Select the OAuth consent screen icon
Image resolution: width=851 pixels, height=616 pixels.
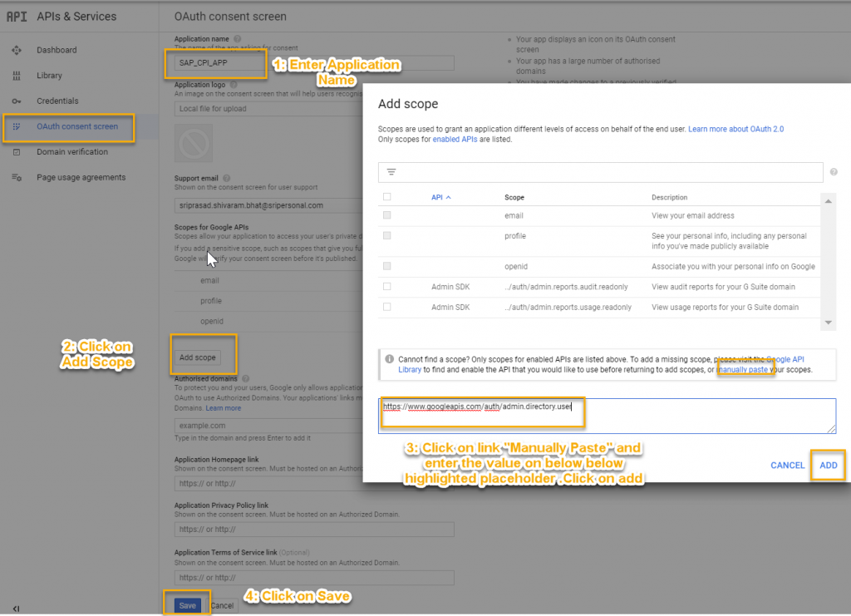click(17, 126)
